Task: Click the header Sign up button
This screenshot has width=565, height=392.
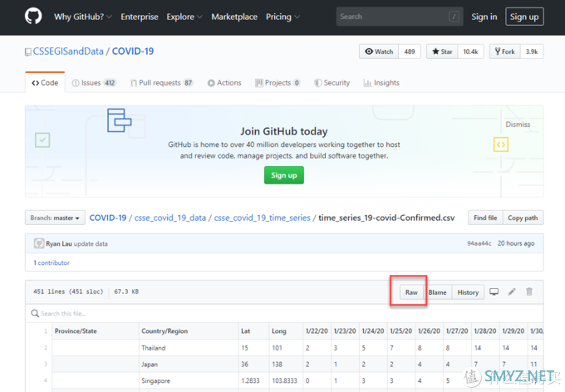Action: tap(524, 17)
